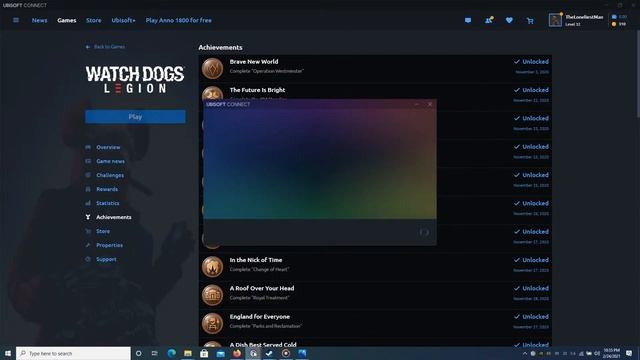Click Unlocked status for Brave New World
The height and width of the screenshot is (360, 640).
[x=531, y=62]
